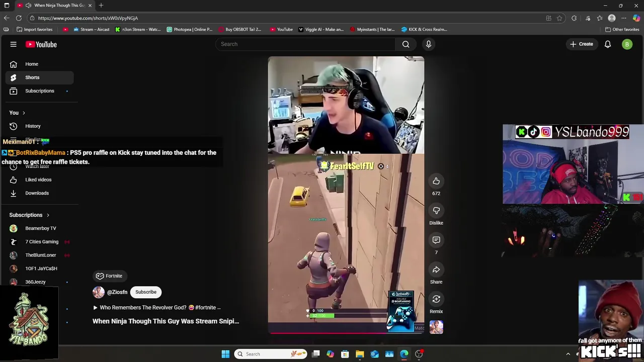Open Stream – Aircast bookmark
This screenshot has height=362, width=644.
point(91,29)
